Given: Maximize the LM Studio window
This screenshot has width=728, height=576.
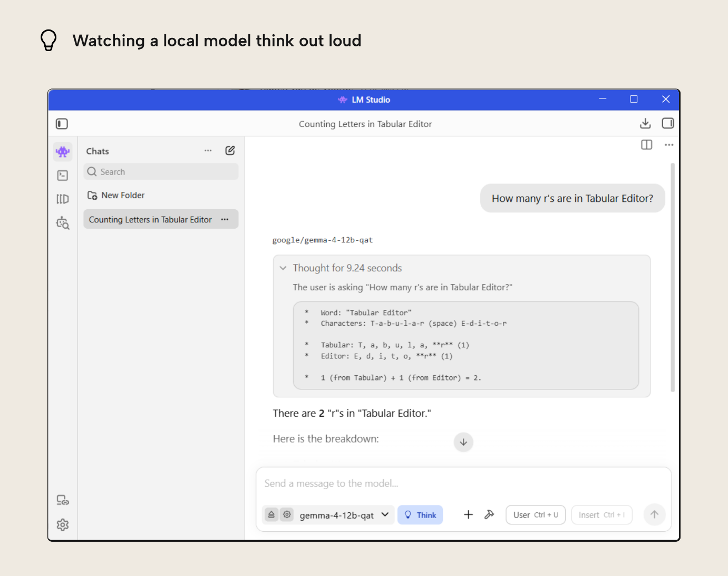Looking at the screenshot, I should [x=634, y=99].
